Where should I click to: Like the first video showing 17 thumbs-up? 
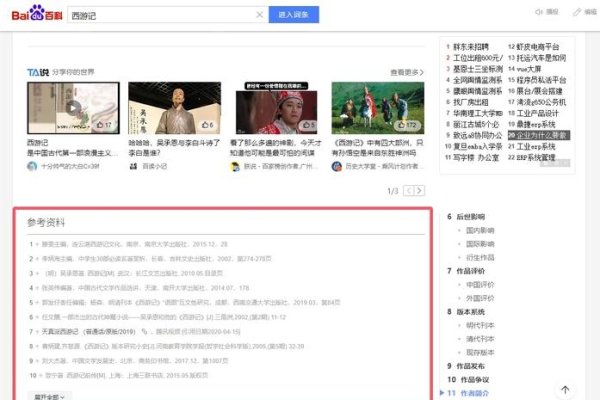click(x=104, y=125)
